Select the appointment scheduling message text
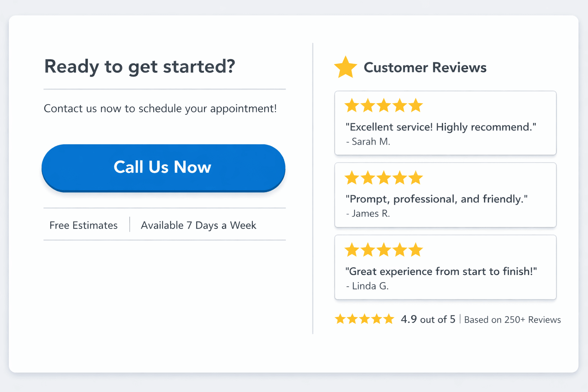 point(160,108)
